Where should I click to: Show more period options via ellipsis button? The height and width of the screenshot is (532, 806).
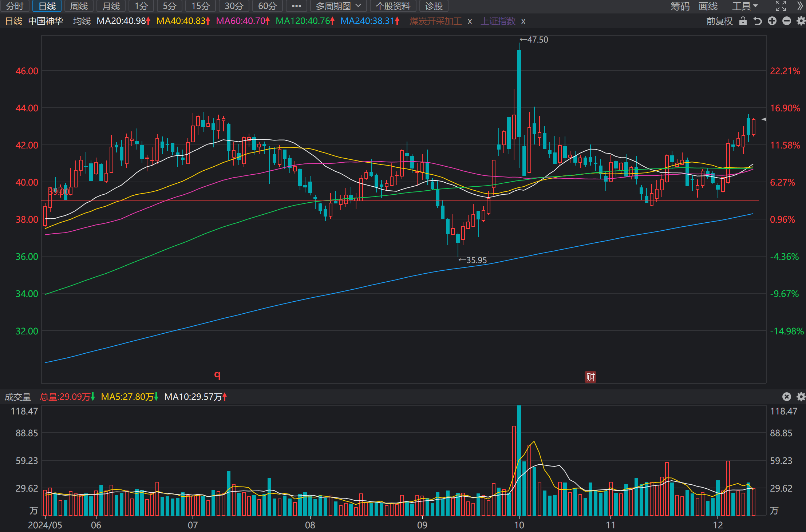click(296, 6)
